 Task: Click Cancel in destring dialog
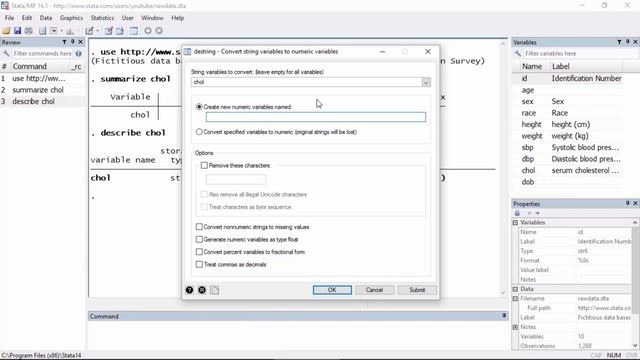(x=374, y=290)
